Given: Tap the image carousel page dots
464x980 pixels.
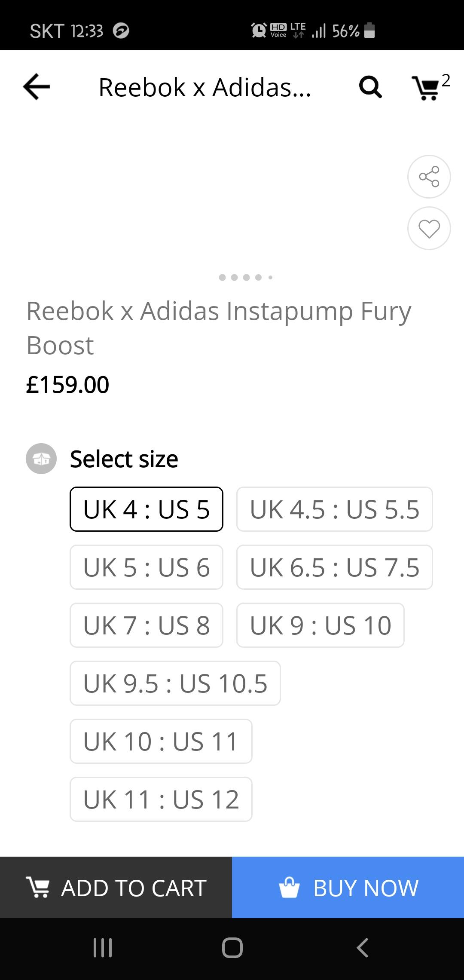Looking at the screenshot, I should (246, 277).
